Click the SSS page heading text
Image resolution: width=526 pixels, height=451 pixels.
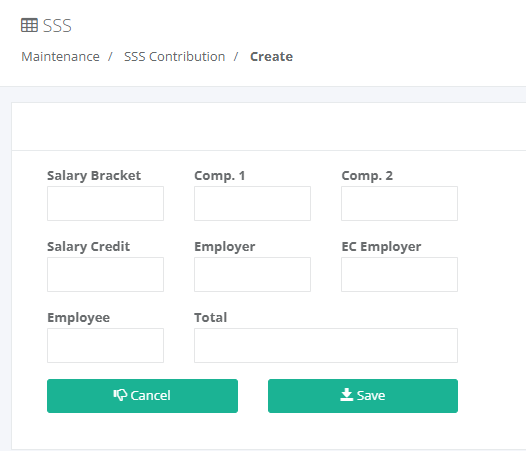[57, 26]
